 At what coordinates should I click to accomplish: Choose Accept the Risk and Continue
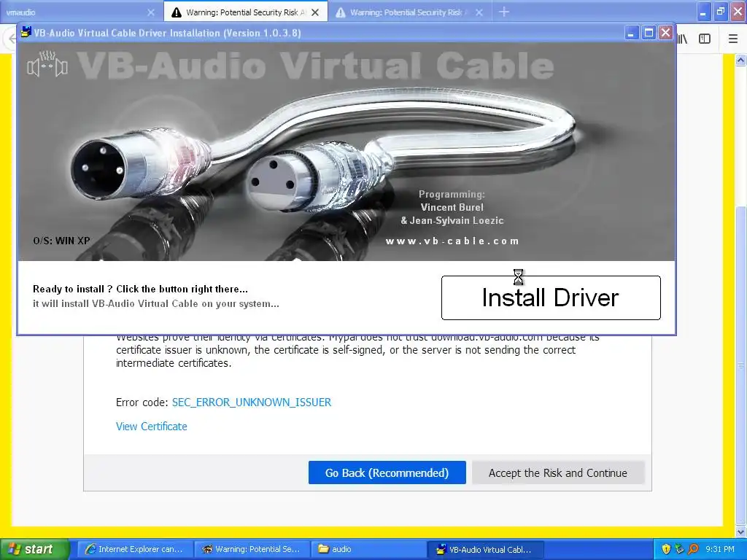558,472
